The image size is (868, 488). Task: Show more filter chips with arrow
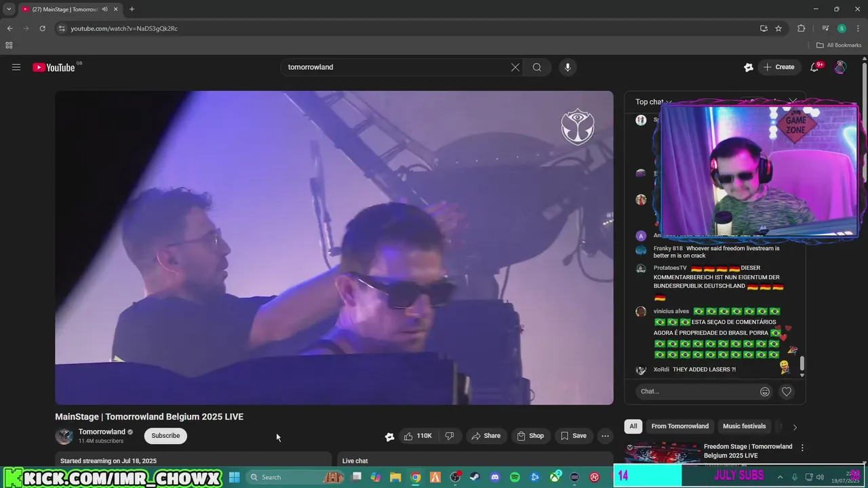click(x=795, y=427)
